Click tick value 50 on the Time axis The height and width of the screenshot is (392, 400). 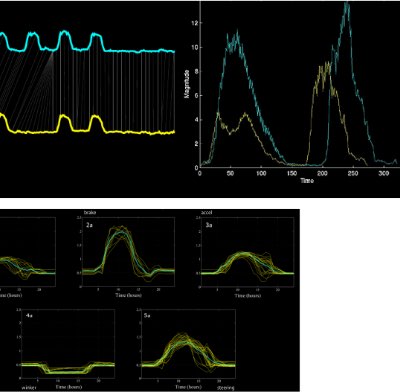pyautogui.click(x=230, y=174)
